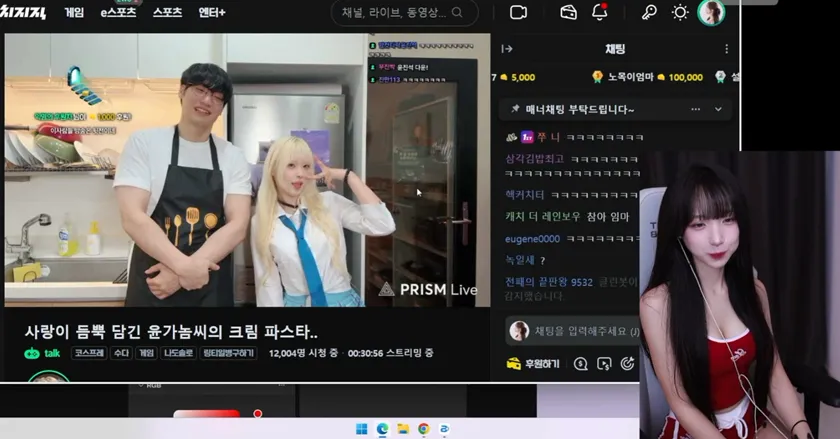
Task: Click the red slider handle in background window
Action: coord(258,414)
